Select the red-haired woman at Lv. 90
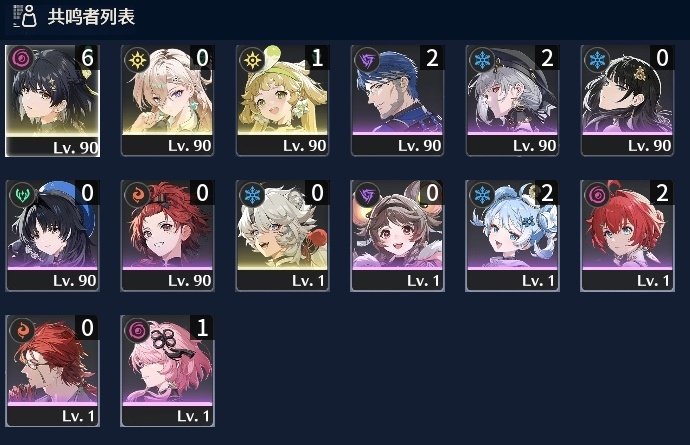This screenshot has height=445, width=690. click(168, 235)
